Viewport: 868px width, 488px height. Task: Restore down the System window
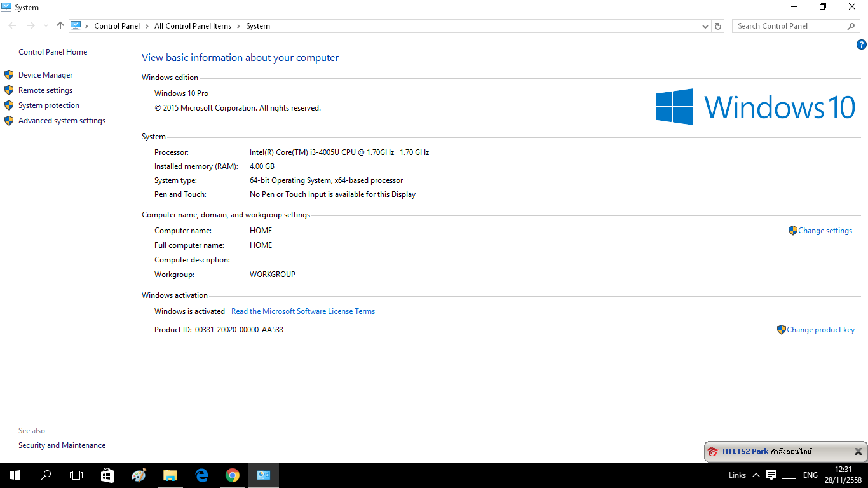pos(823,7)
